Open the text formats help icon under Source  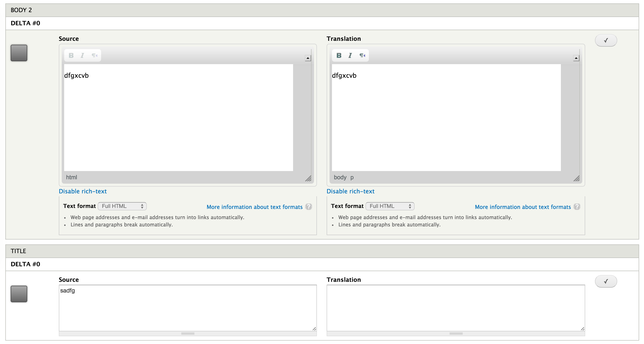click(309, 207)
